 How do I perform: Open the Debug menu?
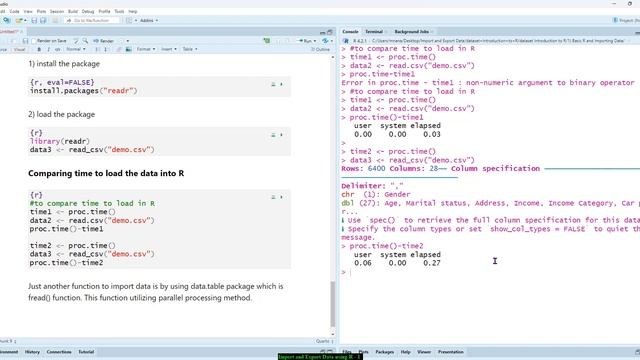(88, 11)
